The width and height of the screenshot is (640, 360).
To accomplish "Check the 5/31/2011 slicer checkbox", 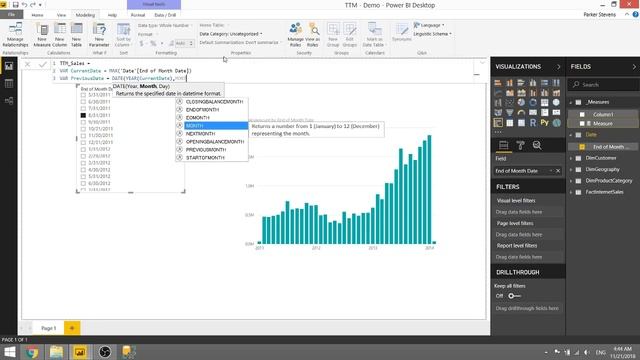I will point(83,95).
